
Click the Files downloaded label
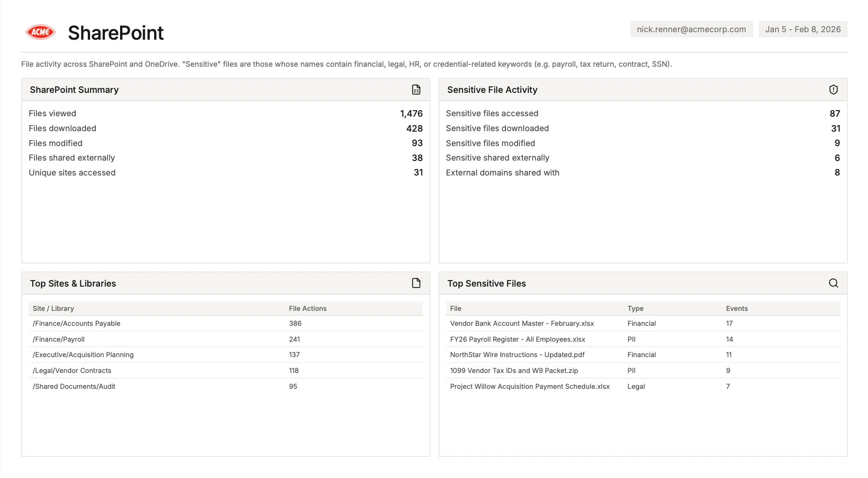[x=62, y=128]
